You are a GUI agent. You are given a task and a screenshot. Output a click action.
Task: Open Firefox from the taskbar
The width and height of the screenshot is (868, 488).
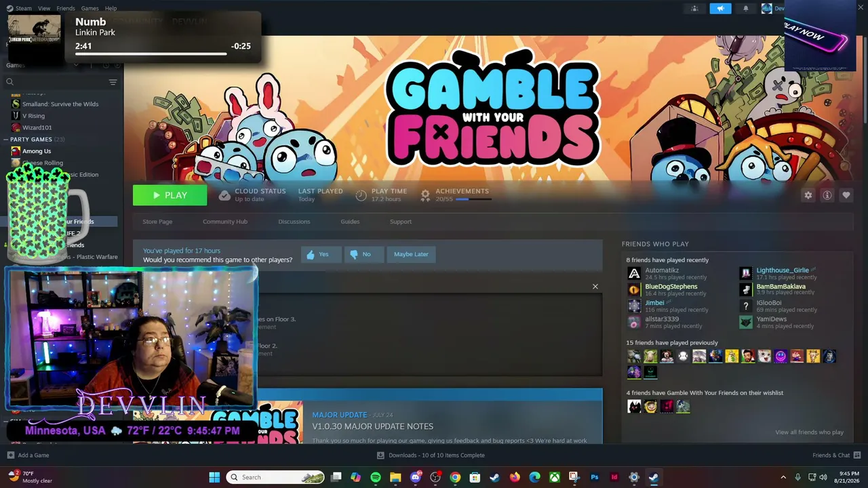[515, 477]
